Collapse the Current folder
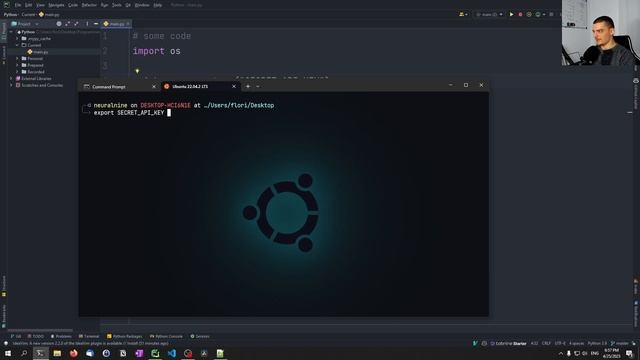This screenshot has width=640, height=360. click(18, 45)
